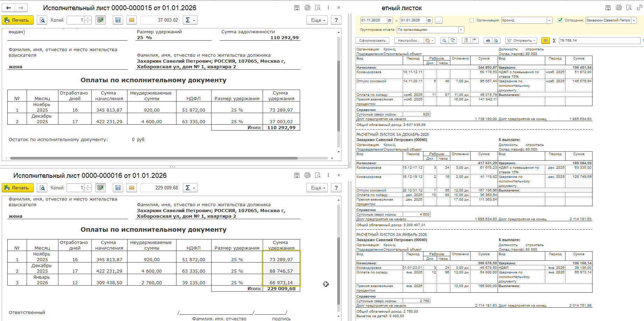The width and height of the screenshot is (644, 321).
Task: Open the Настройки... report settings
Action: pyautogui.click(x=409, y=41)
